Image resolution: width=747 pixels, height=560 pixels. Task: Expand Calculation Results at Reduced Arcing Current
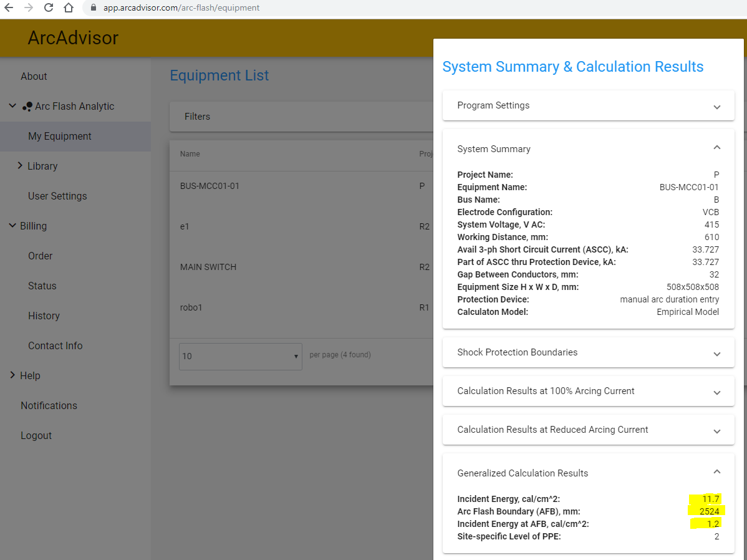click(x=589, y=430)
